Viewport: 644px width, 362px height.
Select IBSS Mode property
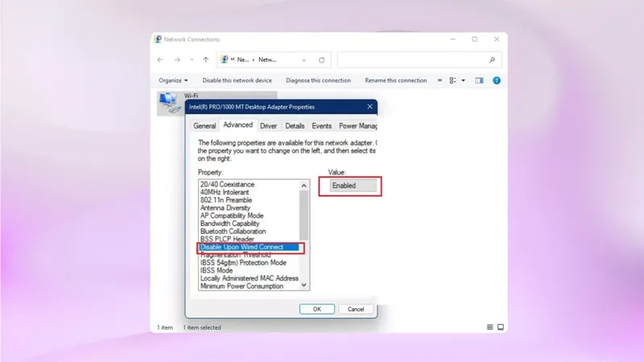(217, 270)
